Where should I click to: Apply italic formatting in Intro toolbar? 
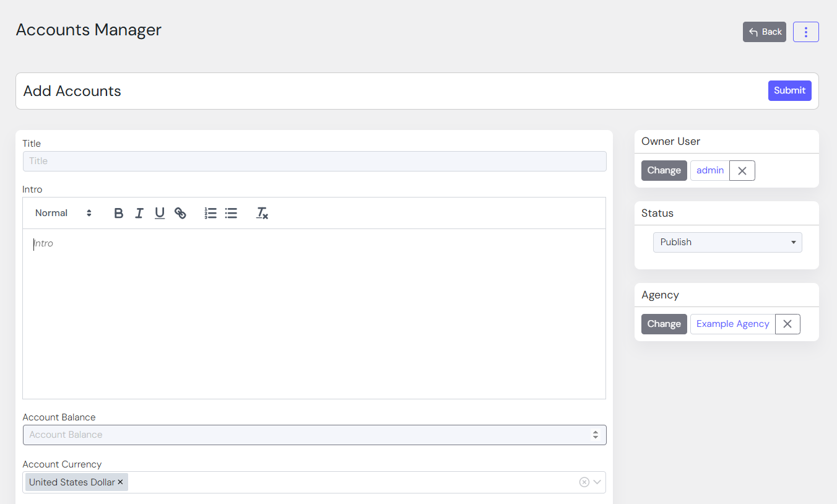pos(139,213)
